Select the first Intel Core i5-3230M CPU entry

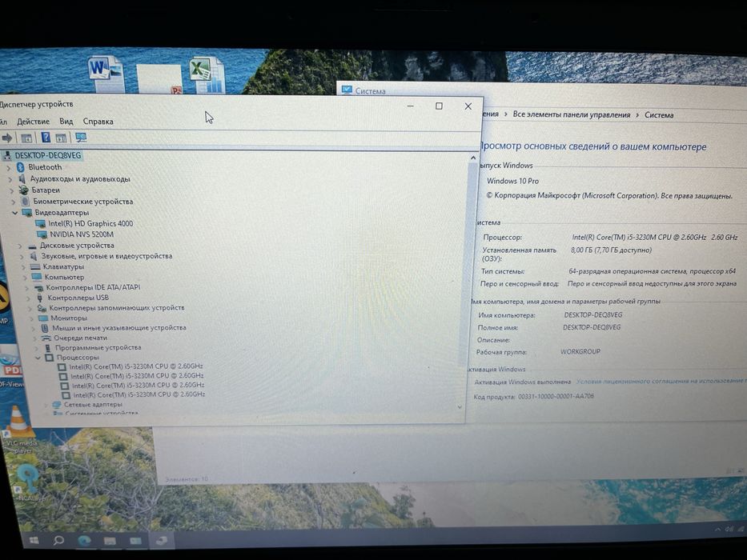pos(136,366)
